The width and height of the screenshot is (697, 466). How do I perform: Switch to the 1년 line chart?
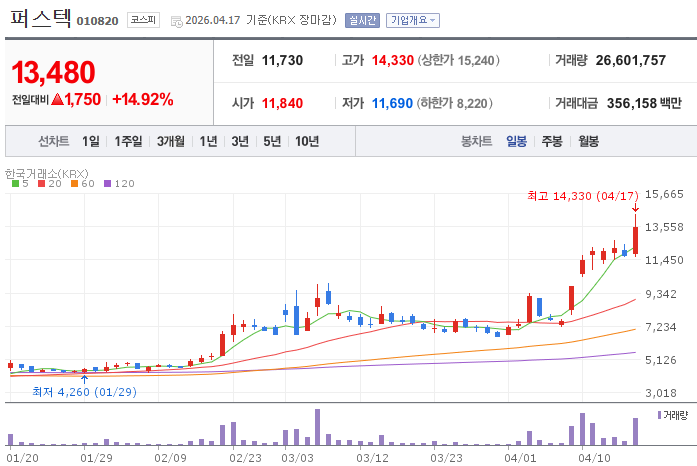coord(208,141)
